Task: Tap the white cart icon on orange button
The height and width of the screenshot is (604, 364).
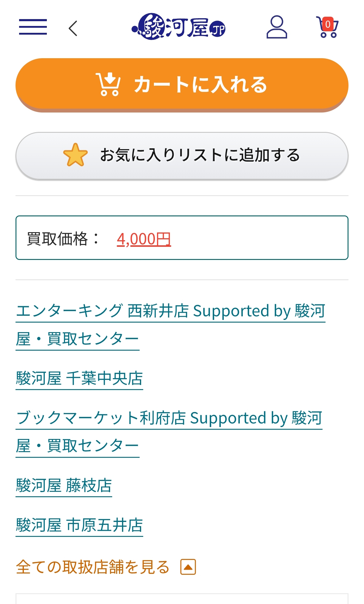Action: pyautogui.click(x=108, y=84)
